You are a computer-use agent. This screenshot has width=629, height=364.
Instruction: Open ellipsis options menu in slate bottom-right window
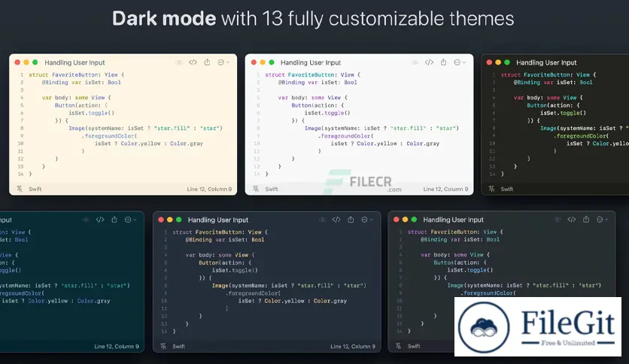(602, 220)
